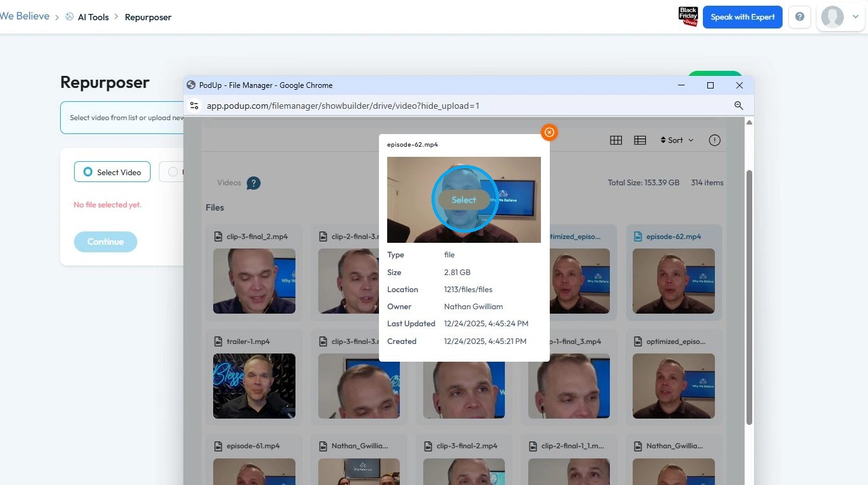Click file icon beside clip-3-final_2.mp4
Viewport: 868px width, 485px height.
tap(218, 236)
